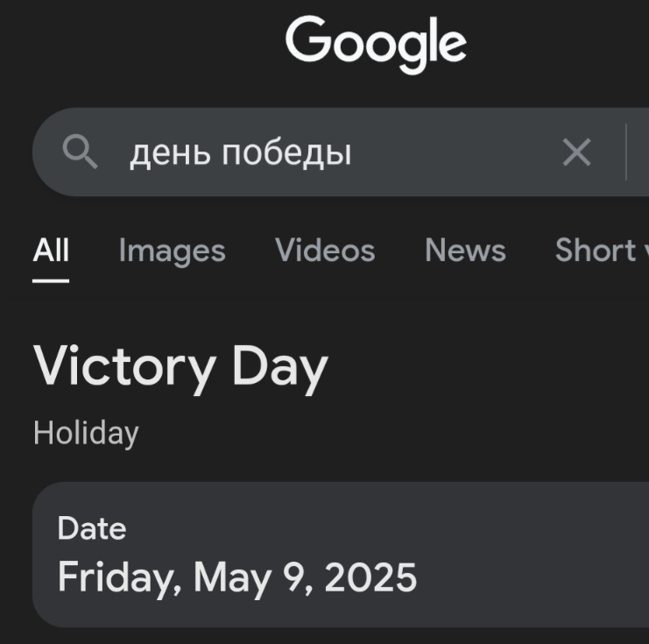Click the empty search bar area after the query
649x644 pixels.
click(455, 152)
